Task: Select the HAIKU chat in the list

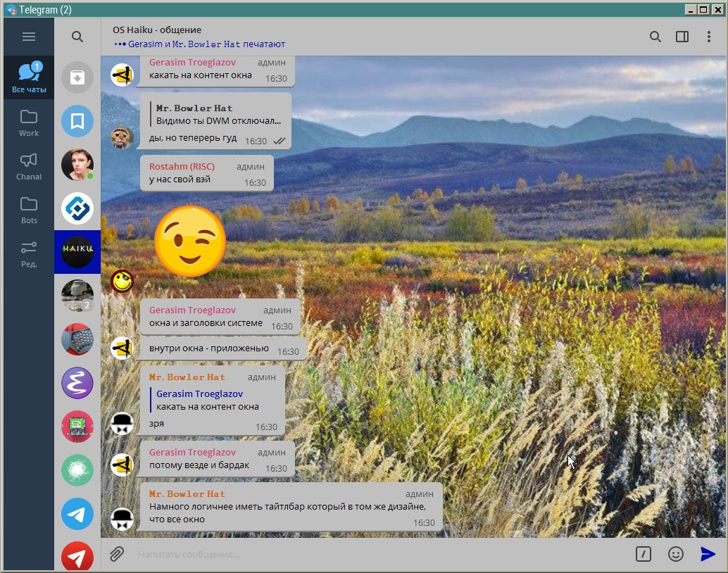Action: coord(77,252)
